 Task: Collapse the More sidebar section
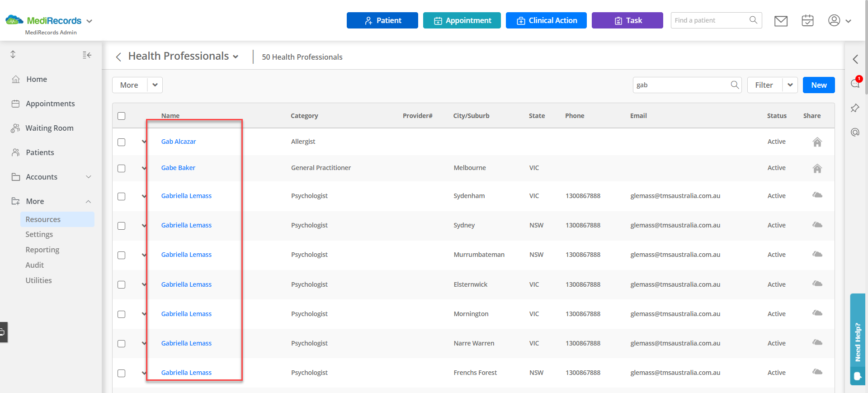pyautogui.click(x=89, y=201)
